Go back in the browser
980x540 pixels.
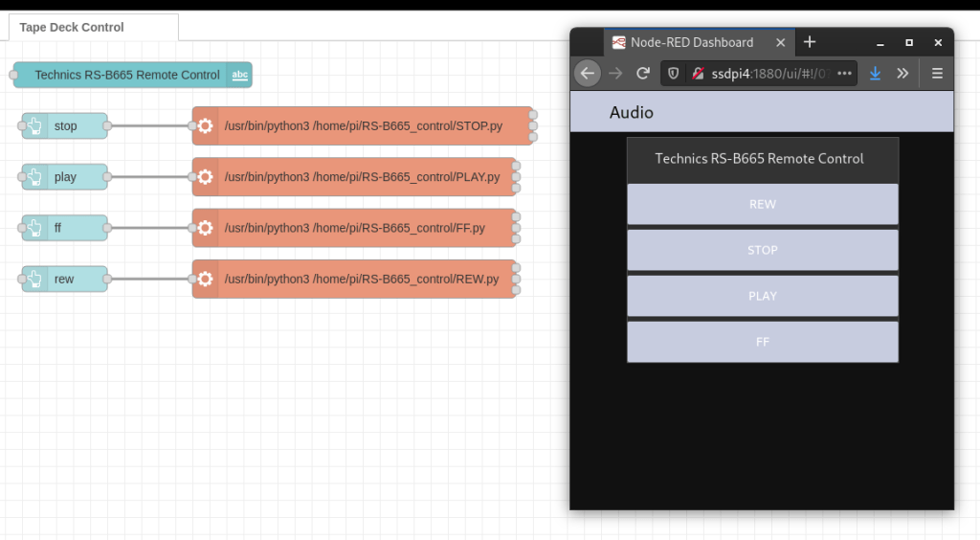point(588,73)
